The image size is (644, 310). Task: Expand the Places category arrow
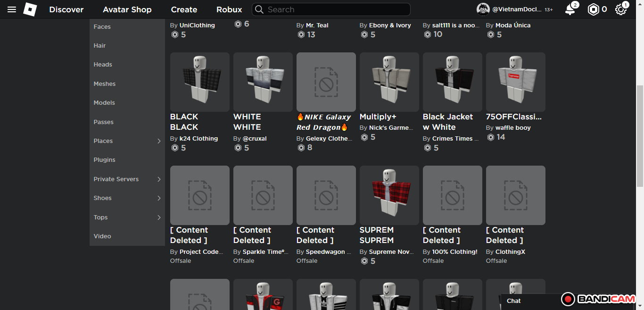tap(159, 141)
